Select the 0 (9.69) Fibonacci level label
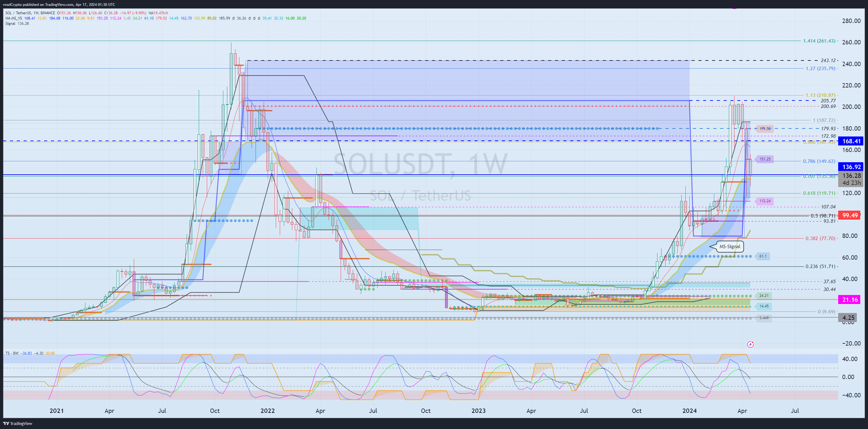The height and width of the screenshot is (429, 868). click(x=827, y=311)
